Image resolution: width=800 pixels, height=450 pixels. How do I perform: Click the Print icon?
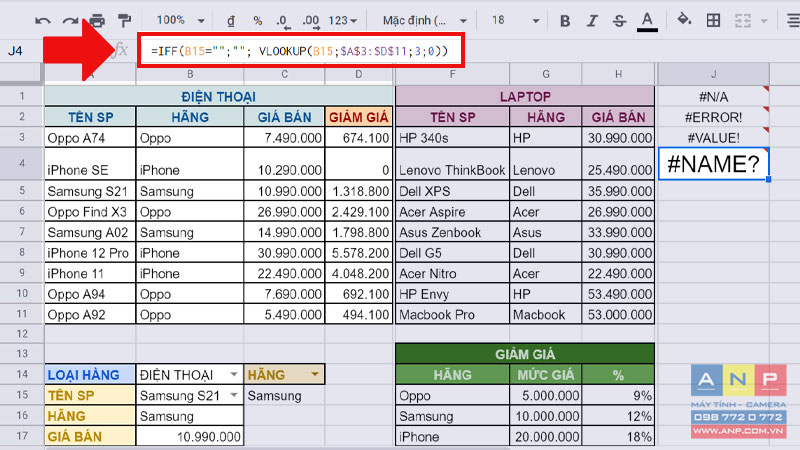click(97, 21)
